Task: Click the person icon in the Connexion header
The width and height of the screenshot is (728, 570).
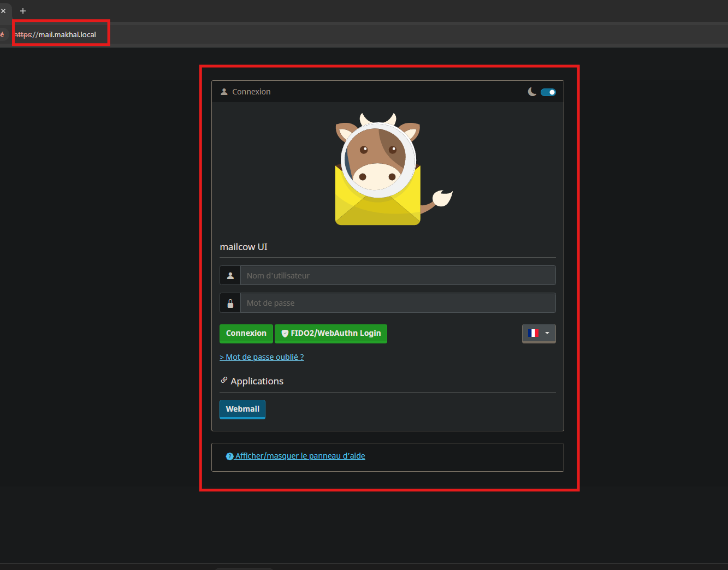Action: tap(224, 92)
